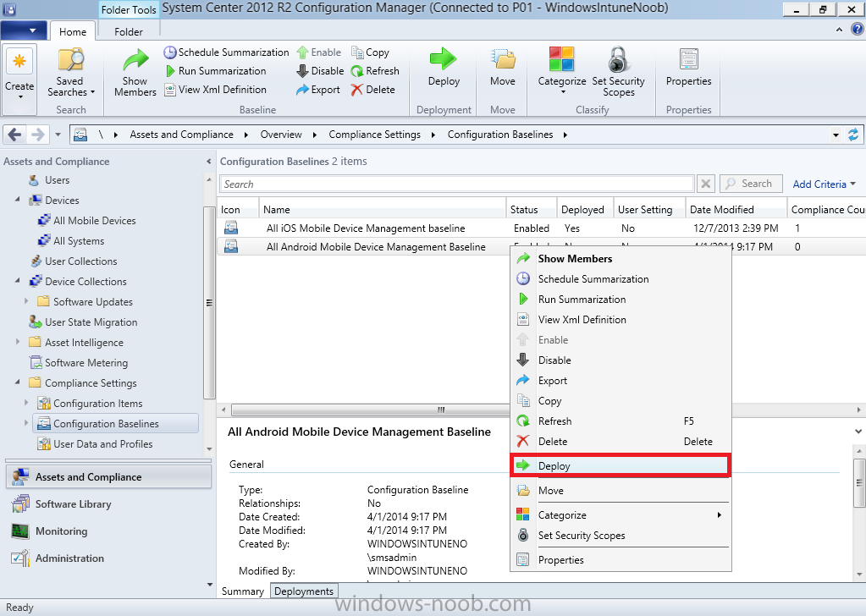Open the Monitoring workspace
This screenshot has height=616, width=866.
click(109, 531)
